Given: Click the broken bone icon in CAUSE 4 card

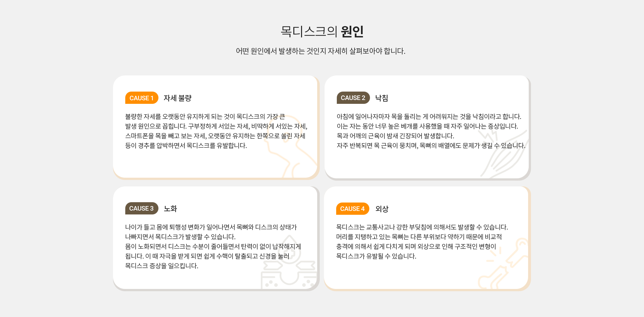Looking at the screenshot, I should click(x=503, y=263).
